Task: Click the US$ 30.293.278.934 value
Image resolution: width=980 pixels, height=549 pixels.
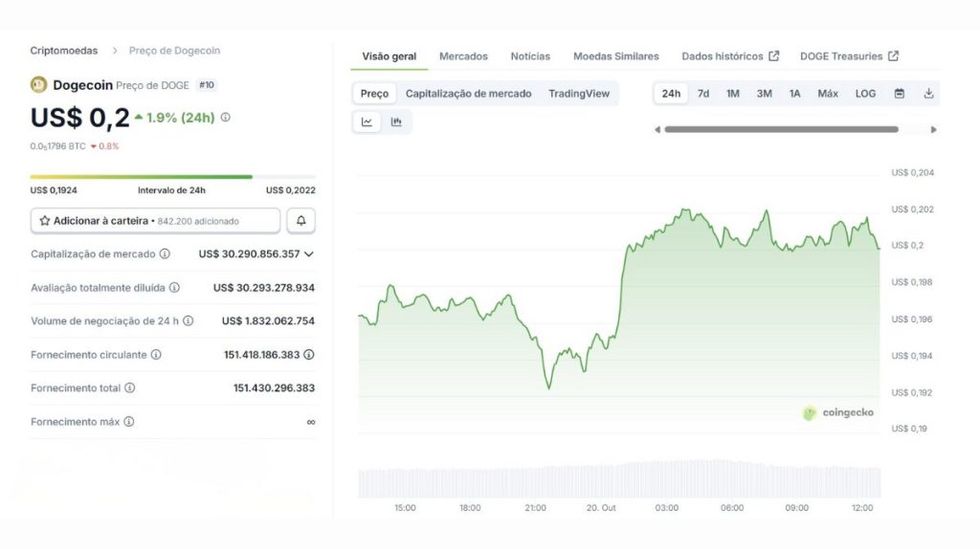Action: (x=264, y=288)
